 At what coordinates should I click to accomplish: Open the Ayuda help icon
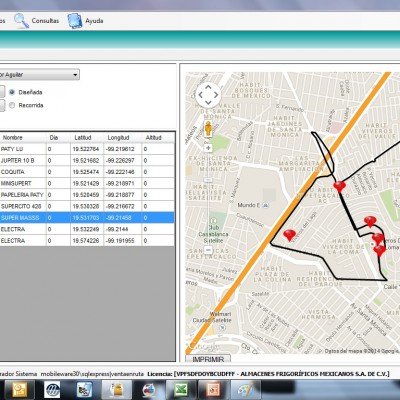click(x=75, y=21)
